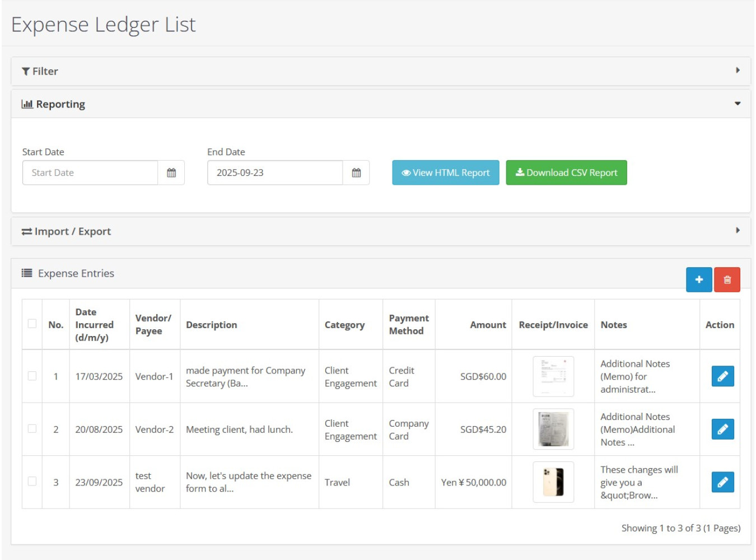This screenshot has width=756, height=560.
Task: Expand the Import / Export panel
Action: pos(380,231)
